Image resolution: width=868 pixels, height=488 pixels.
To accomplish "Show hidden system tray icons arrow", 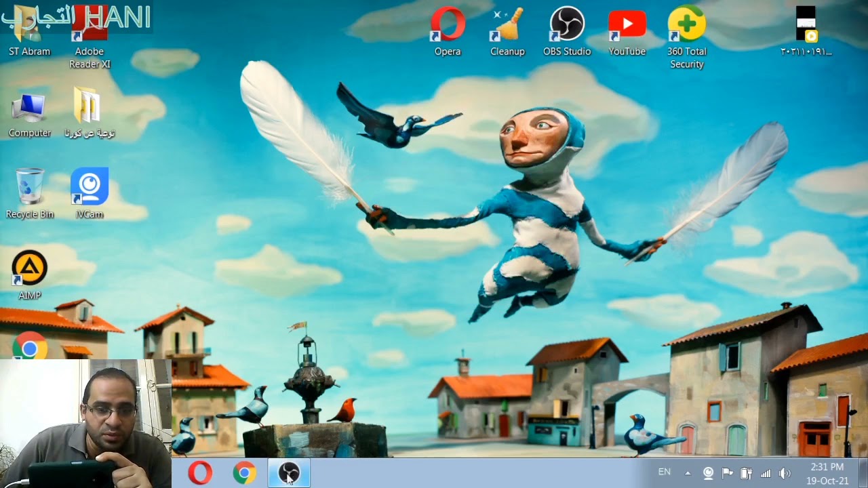I will click(688, 473).
